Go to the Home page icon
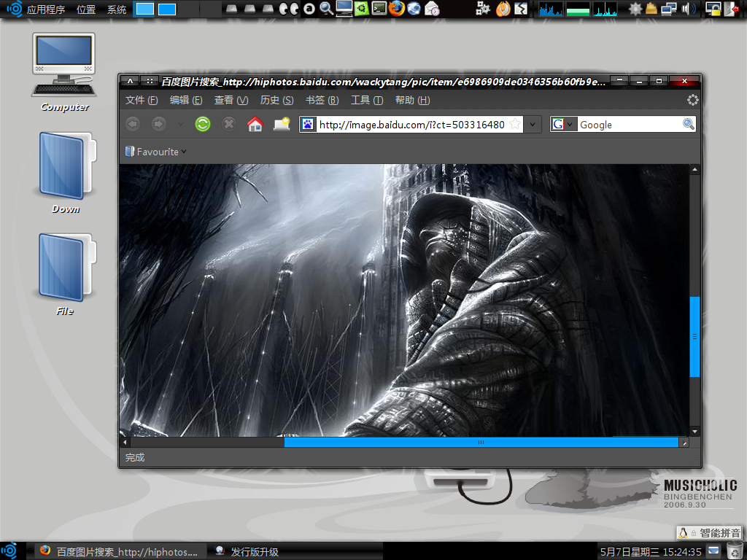 click(255, 124)
